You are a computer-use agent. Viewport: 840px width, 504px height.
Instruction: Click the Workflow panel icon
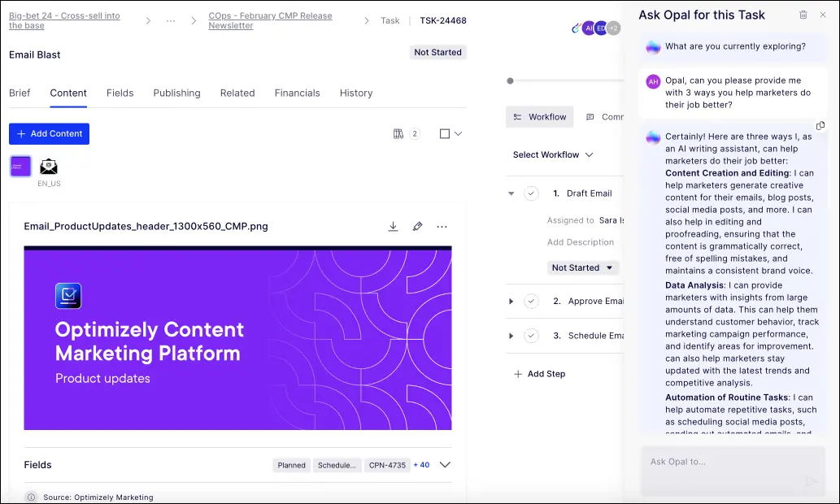click(539, 116)
